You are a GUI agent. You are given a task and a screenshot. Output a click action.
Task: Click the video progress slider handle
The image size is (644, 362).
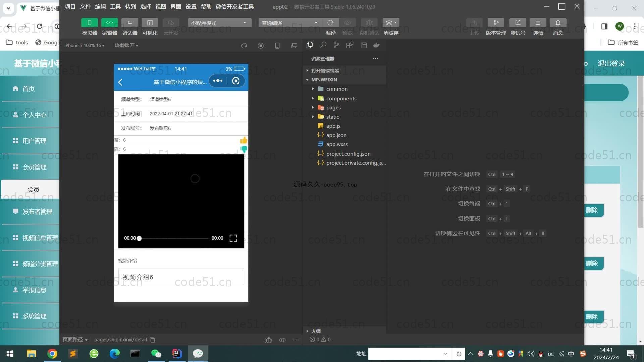point(139,238)
